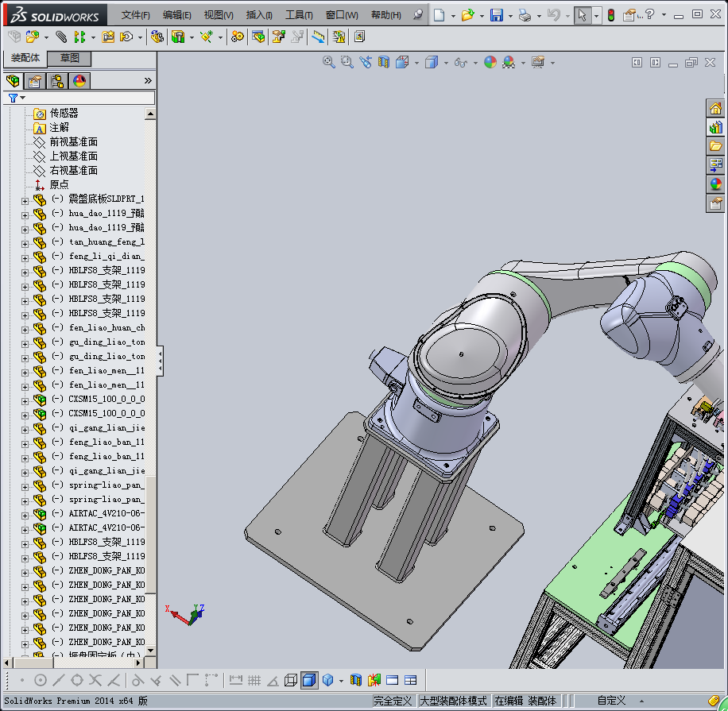The height and width of the screenshot is (711, 728).
Task: Open the Appearances color ball in task pane
Action: [x=715, y=184]
